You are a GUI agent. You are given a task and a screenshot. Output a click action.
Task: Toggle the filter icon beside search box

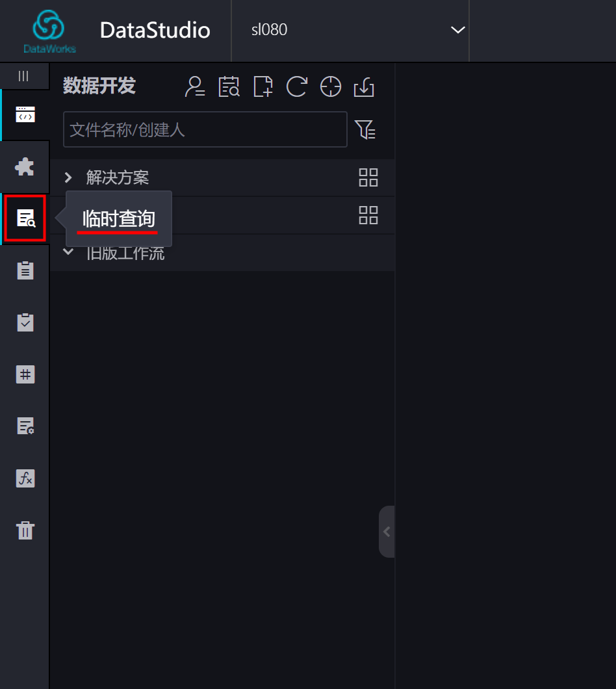(365, 129)
